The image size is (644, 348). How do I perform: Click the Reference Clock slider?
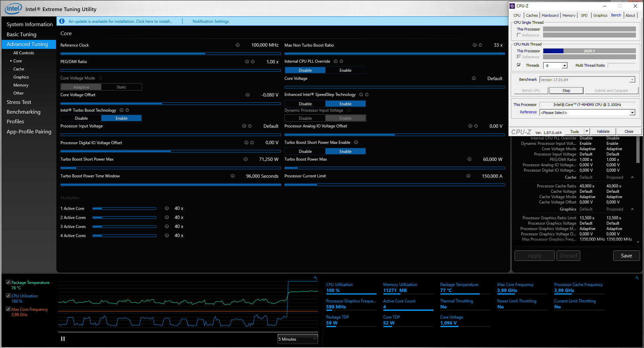pos(170,54)
